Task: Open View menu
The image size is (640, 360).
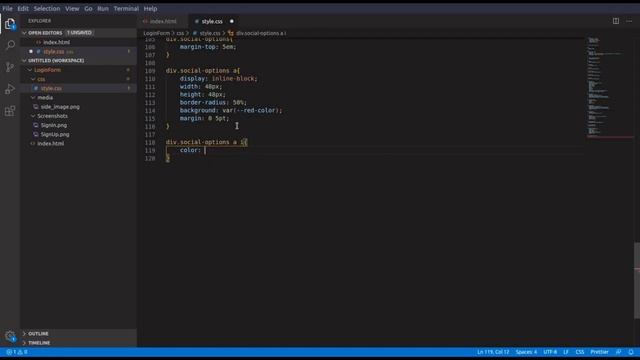Action: 72,8
